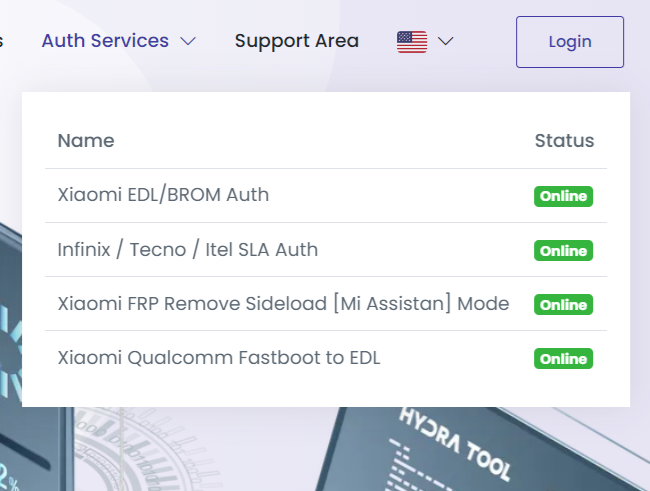Open the Auth Services menu
The height and width of the screenshot is (491, 650).
click(105, 41)
